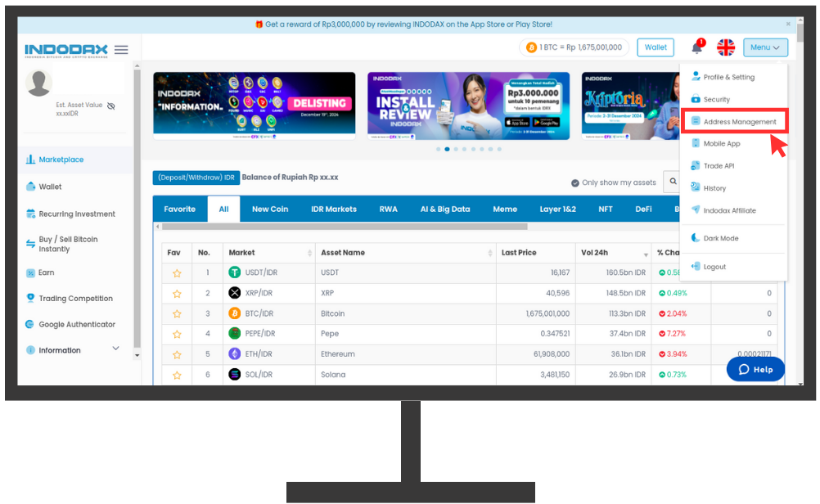820x504 pixels.
Task: Click the (Deposit/Withdraw) IDR button
Action: click(x=196, y=178)
